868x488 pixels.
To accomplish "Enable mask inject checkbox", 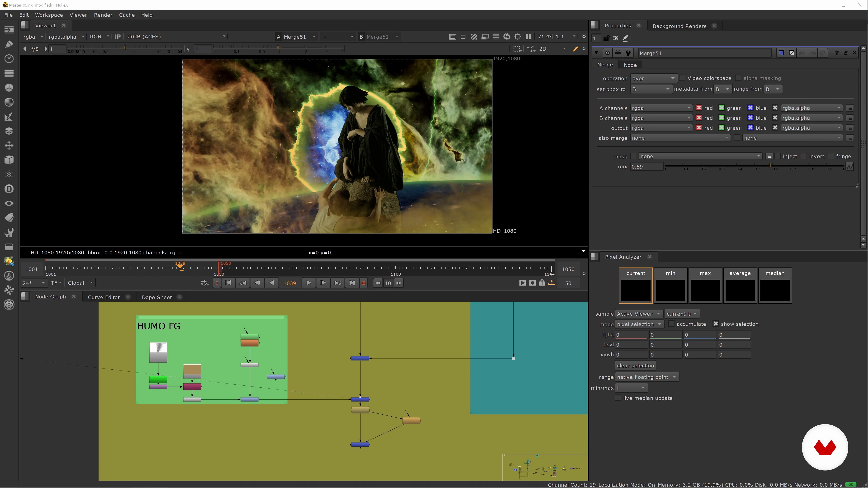I will click(x=778, y=156).
